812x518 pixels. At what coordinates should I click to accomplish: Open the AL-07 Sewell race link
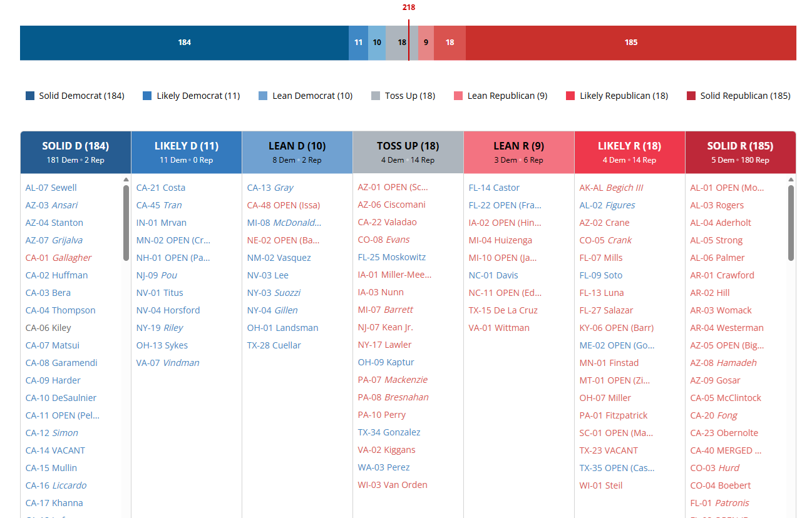[x=51, y=188]
